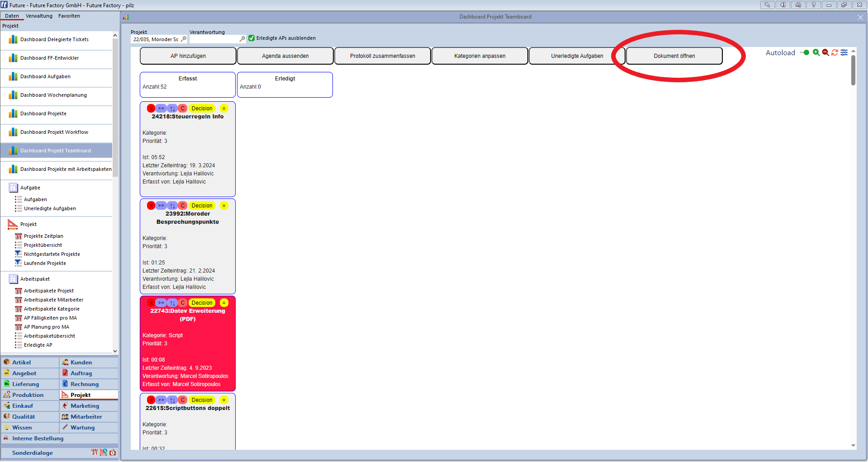Click the calendar icon in the Sonderdialoge row
Image resolution: width=868 pixels, height=462 pixels.
[x=95, y=452]
